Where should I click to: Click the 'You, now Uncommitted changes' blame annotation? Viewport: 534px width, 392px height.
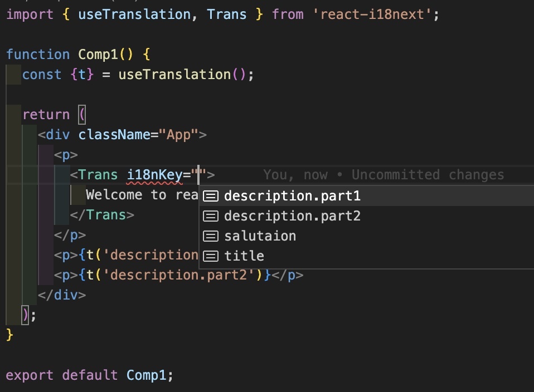[383, 174]
